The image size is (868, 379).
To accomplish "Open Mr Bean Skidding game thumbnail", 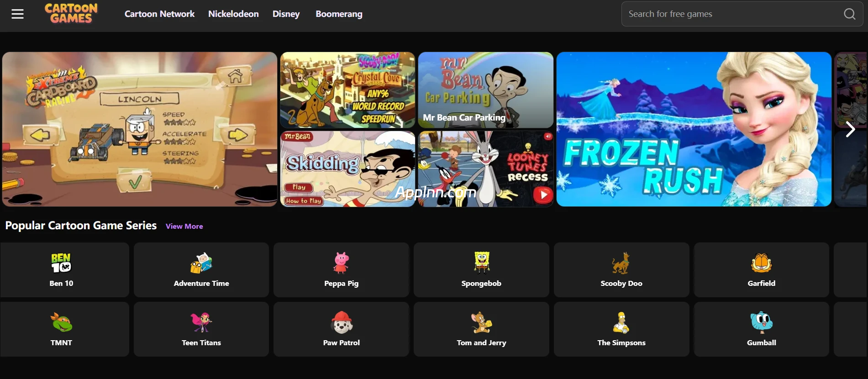I will coord(347,169).
